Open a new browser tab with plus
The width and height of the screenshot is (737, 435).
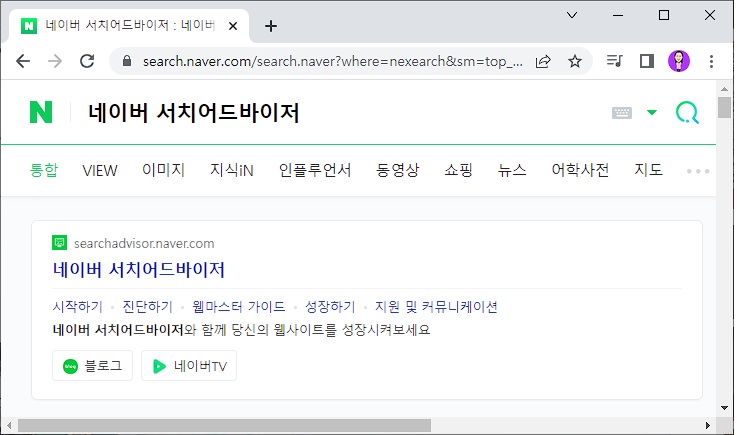271,26
